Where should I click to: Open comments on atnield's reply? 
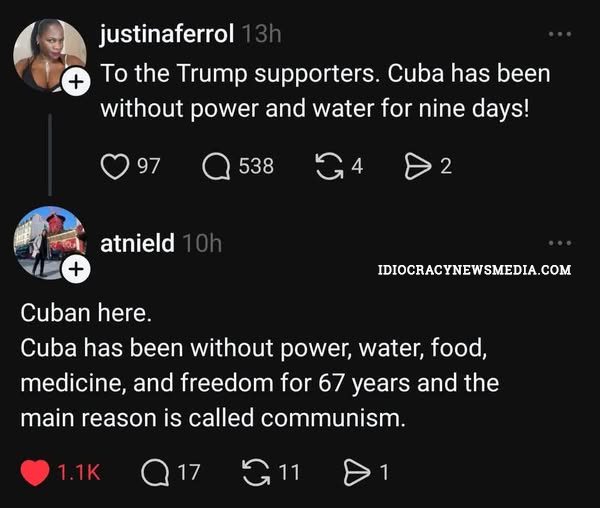click(155, 472)
